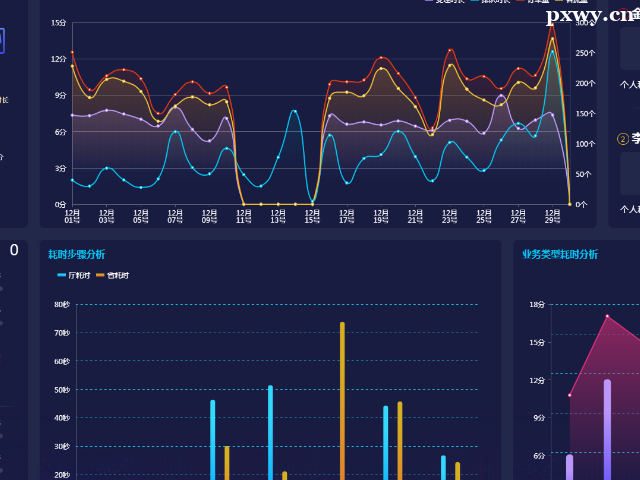Click the blue outlined icon at left edge

coord(2,41)
